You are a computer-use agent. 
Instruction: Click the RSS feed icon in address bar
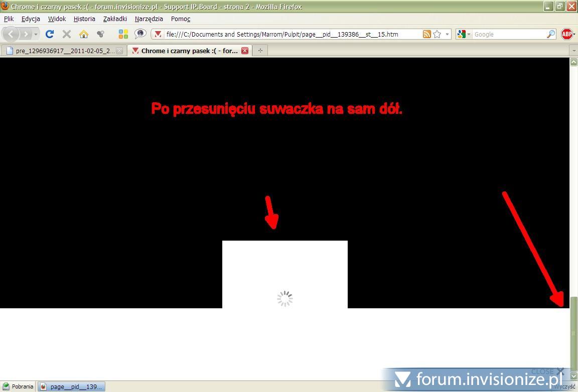point(426,34)
